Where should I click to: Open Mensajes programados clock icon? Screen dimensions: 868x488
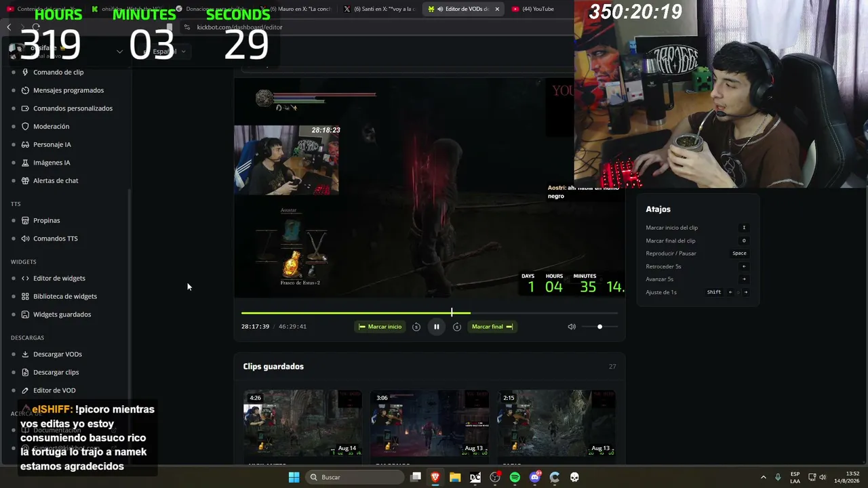(25, 90)
